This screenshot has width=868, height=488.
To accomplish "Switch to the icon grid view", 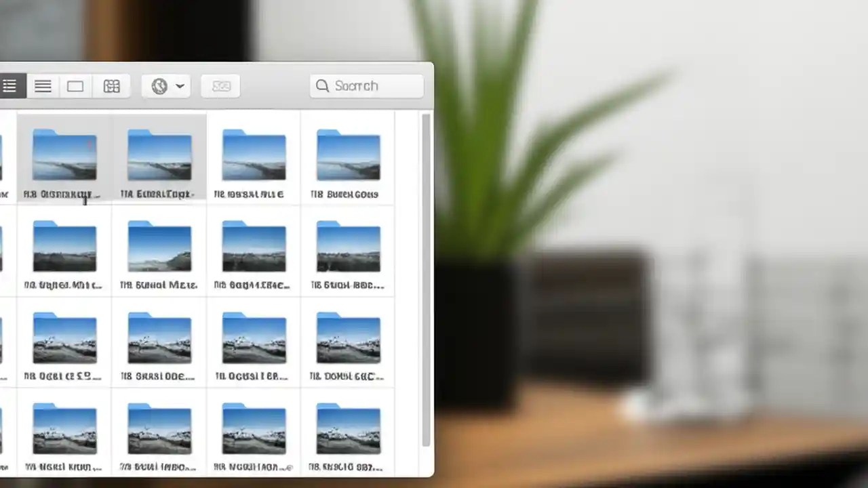I will (x=111, y=85).
